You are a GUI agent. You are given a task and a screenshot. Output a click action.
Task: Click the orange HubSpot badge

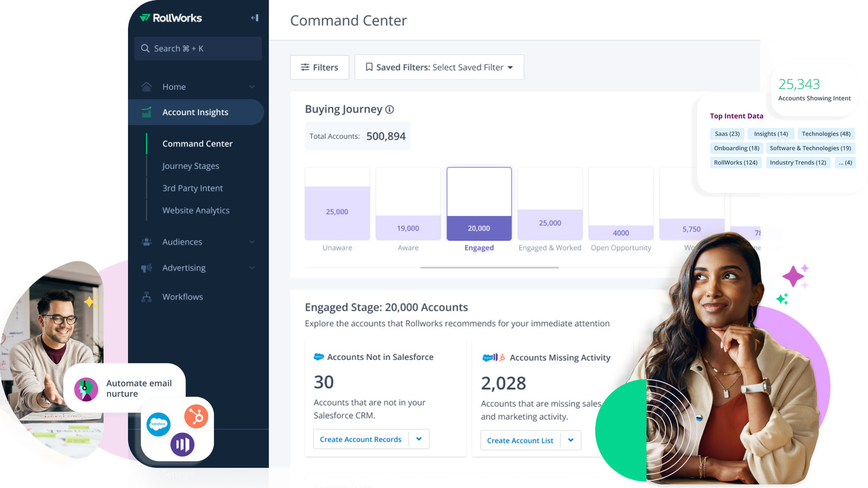pyautogui.click(x=196, y=416)
